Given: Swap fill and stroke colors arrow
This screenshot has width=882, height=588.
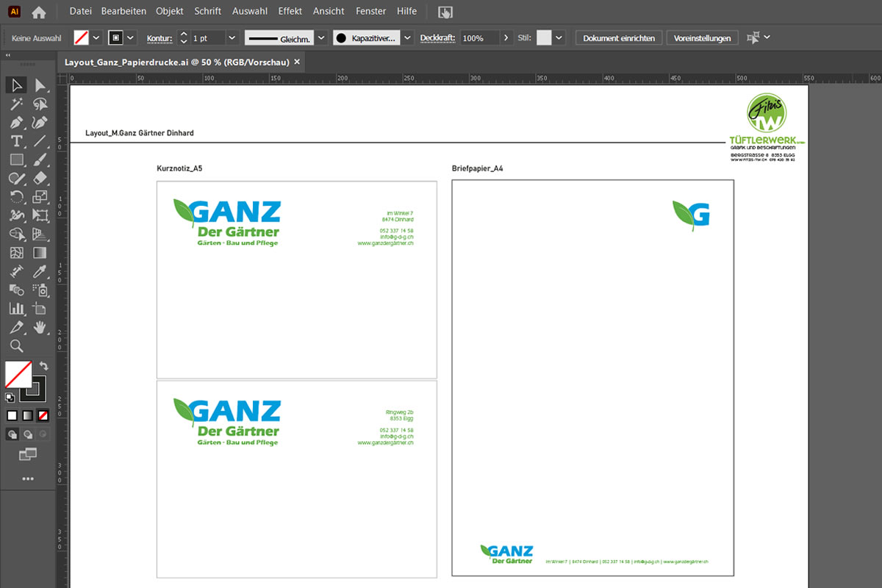Looking at the screenshot, I should [x=43, y=366].
